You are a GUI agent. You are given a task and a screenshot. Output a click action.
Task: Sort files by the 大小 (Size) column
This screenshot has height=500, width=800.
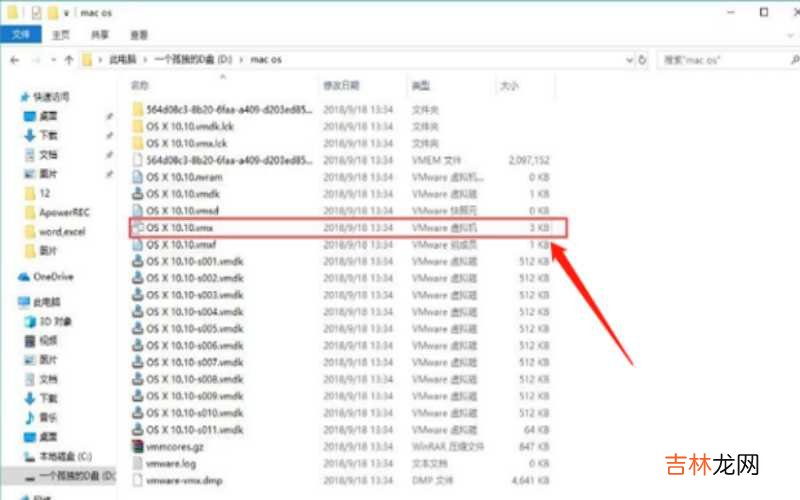(x=510, y=85)
